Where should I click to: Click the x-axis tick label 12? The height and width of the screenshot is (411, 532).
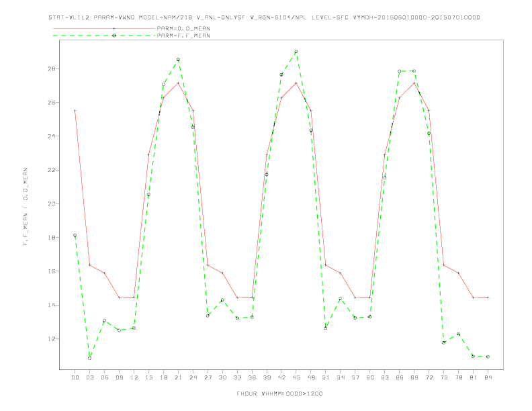(x=134, y=377)
